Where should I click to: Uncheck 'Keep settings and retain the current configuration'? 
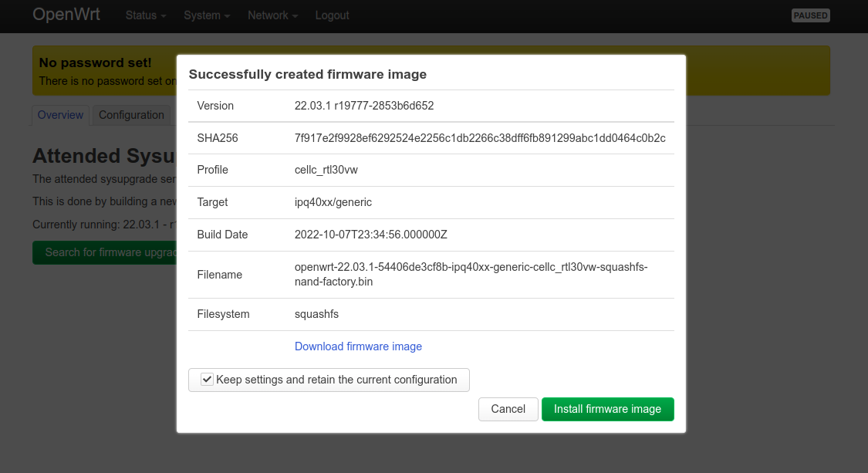(x=207, y=379)
